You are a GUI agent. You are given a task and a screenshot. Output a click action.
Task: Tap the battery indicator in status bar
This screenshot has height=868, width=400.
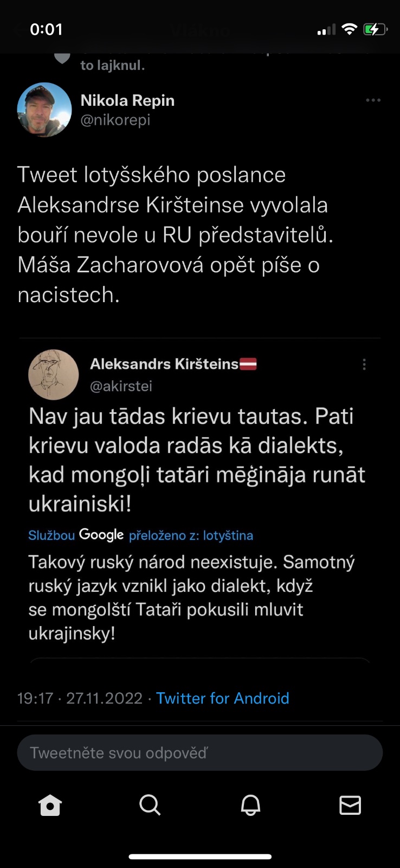[x=375, y=29]
